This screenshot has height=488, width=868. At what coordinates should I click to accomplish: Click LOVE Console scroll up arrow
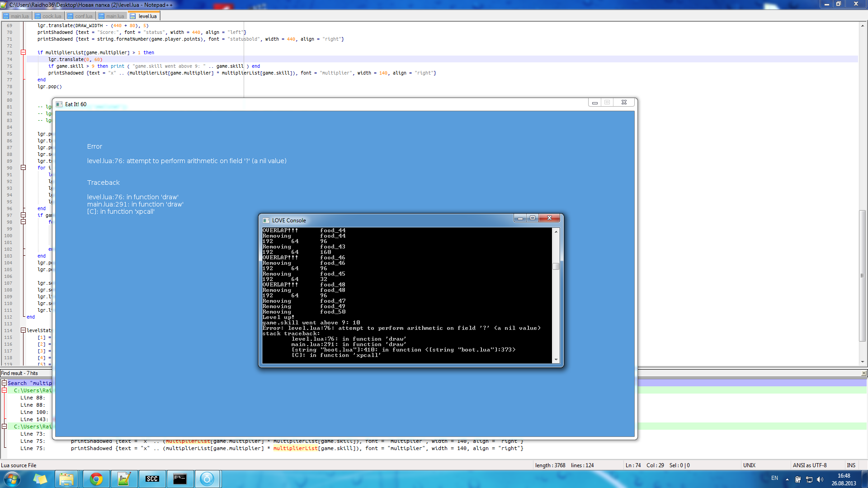[556, 231]
